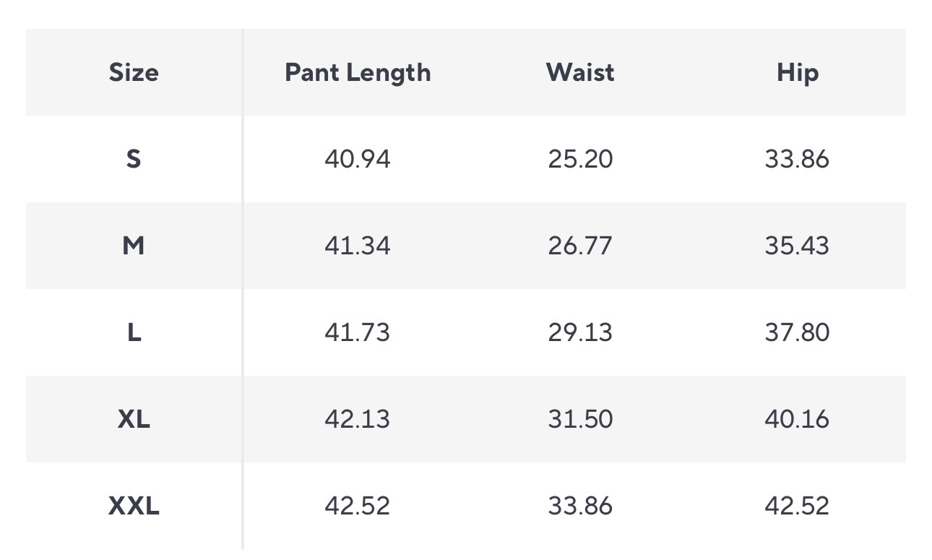The width and height of the screenshot is (932, 560).
Task: Click hip value 40.16
Action: pyautogui.click(x=797, y=419)
